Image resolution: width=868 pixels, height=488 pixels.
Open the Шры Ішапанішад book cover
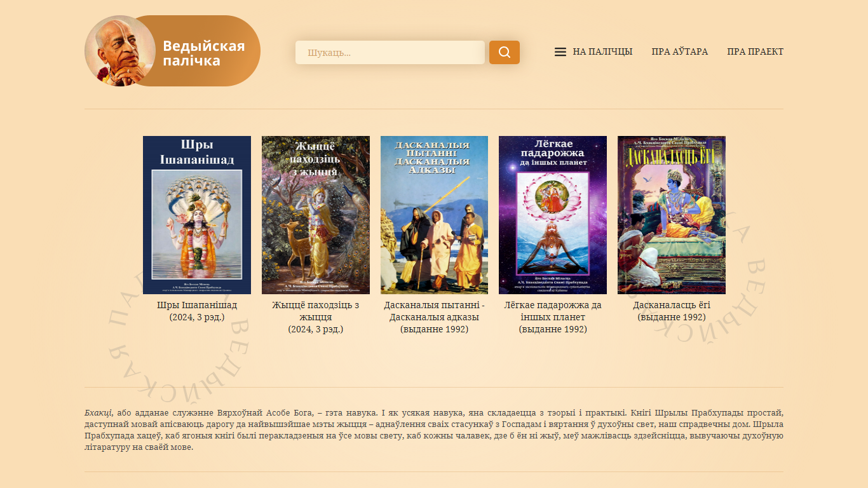coord(197,215)
